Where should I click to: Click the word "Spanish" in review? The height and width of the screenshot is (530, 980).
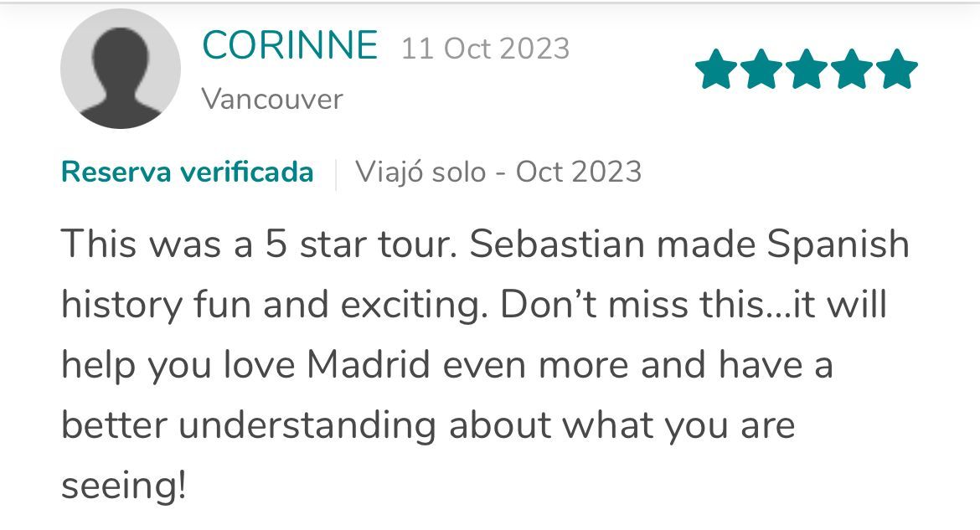tap(838, 245)
